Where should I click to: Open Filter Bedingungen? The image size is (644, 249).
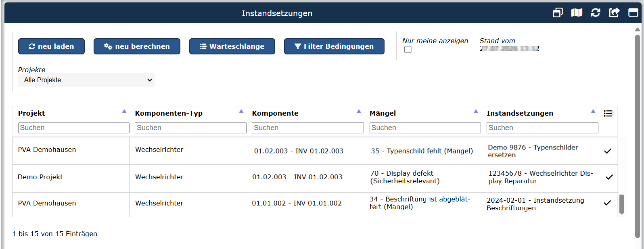point(334,46)
